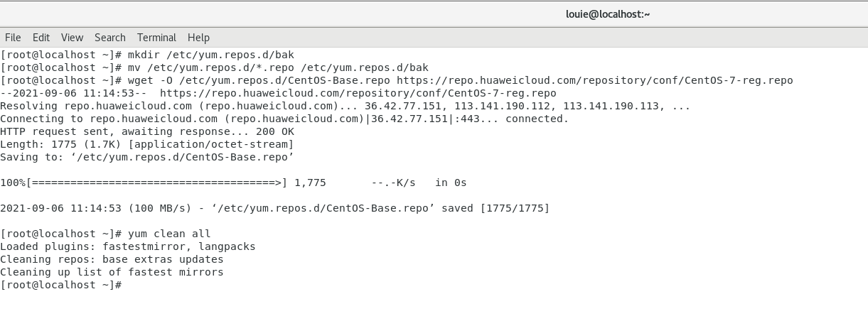The height and width of the screenshot is (321, 868).
Task: Click the Saving to CentOS-Base.repo line
Action: [x=147, y=157]
